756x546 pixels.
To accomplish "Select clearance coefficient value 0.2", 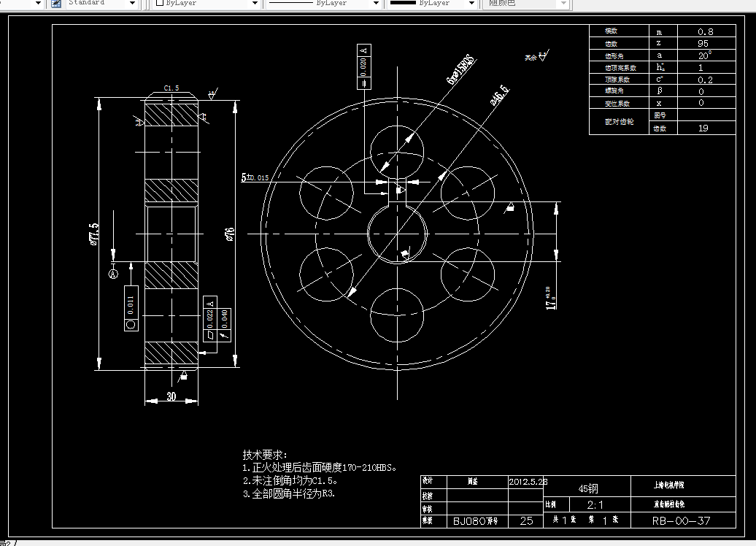I will [706, 80].
